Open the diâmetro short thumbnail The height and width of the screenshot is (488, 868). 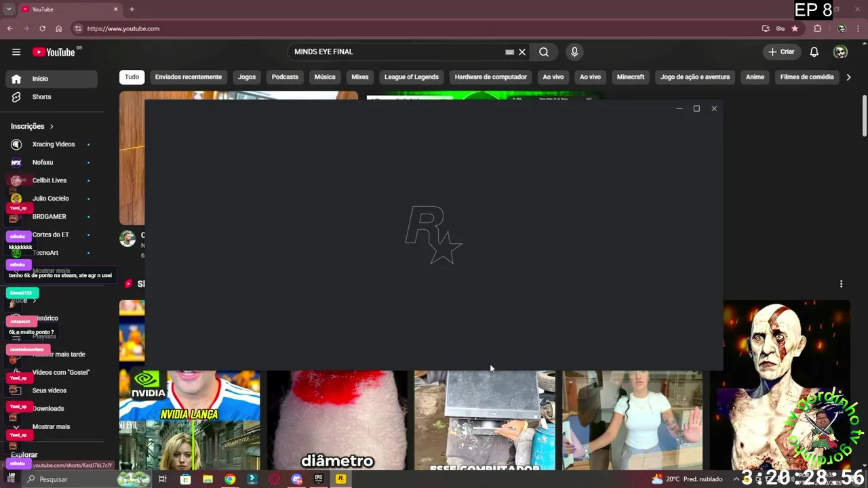[337, 420]
